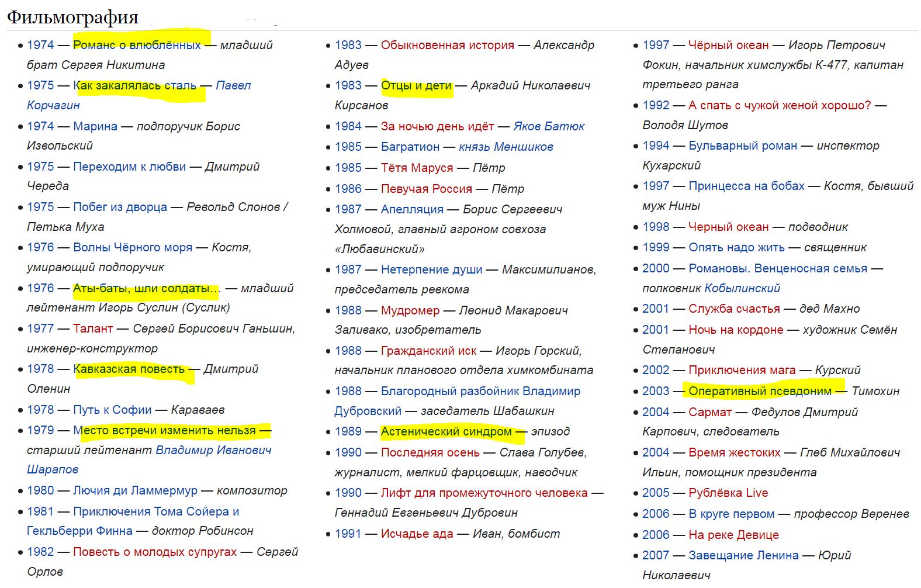Open the Обыкновенная история red link
921x588 pixels.
coord(448,45)
